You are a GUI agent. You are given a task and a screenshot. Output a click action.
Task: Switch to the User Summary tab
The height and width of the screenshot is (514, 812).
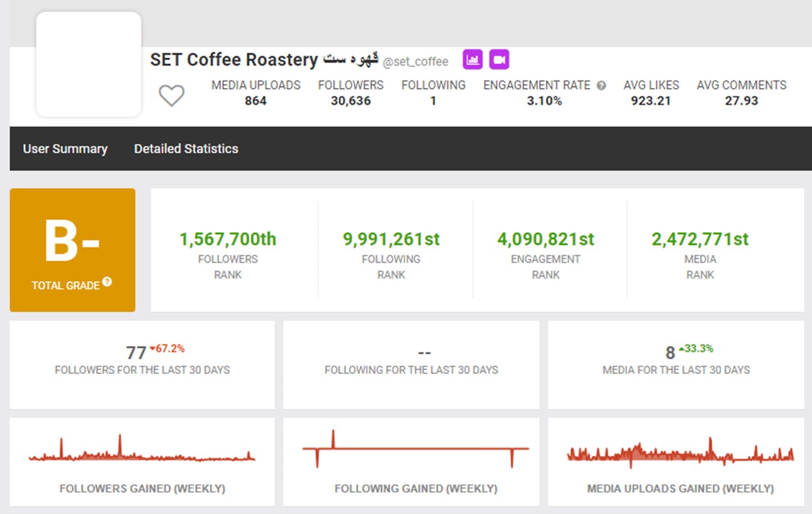pos(65,149)
